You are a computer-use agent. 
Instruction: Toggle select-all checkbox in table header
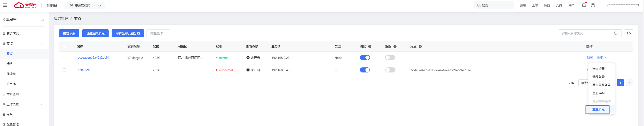[x=65, y=46]
